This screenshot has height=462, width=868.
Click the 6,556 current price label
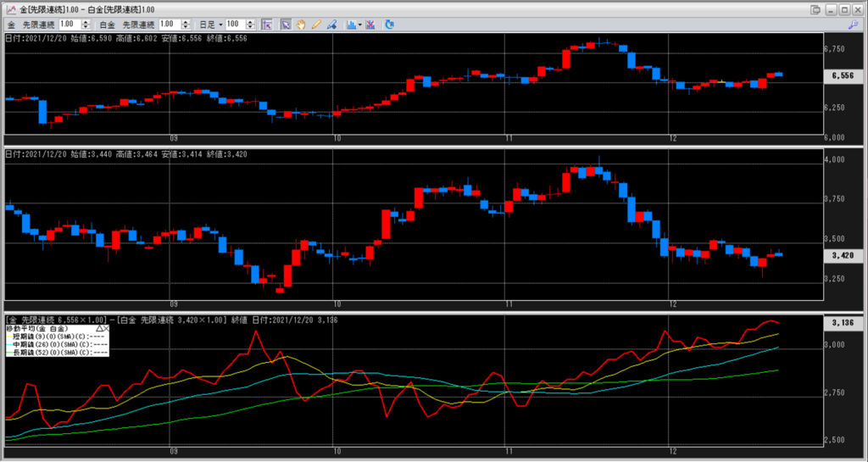pos(842,75)
